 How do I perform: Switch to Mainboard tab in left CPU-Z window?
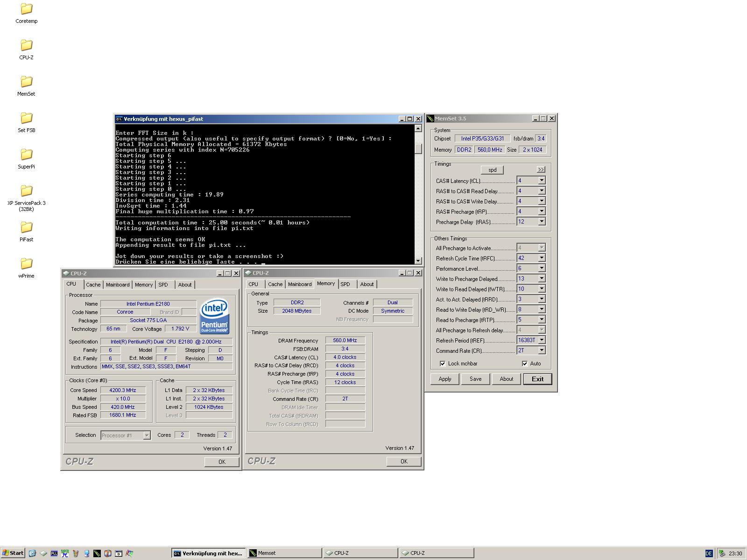(118, 285)
